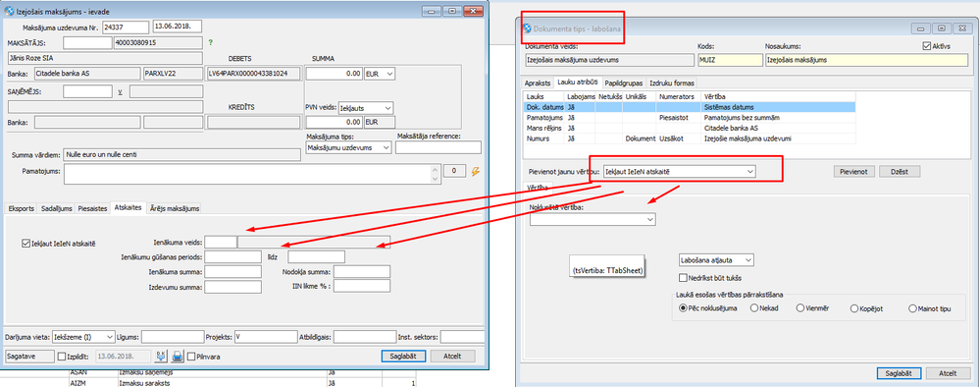Click Atcelt in Izejošais maksājums window
Viewport: 980px width, 387px height.
pyautogui.click(x=452, y=356)
